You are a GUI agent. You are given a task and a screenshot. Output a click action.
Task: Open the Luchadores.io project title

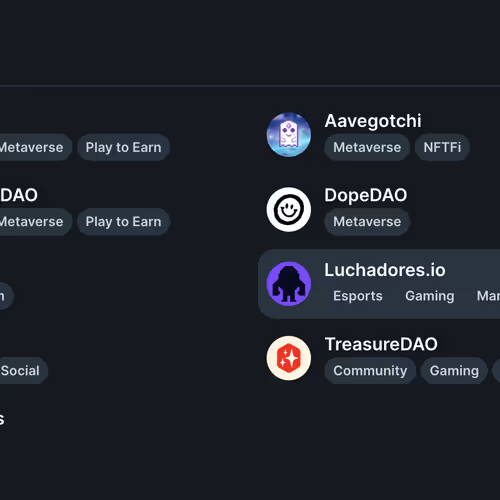point(385,270)
